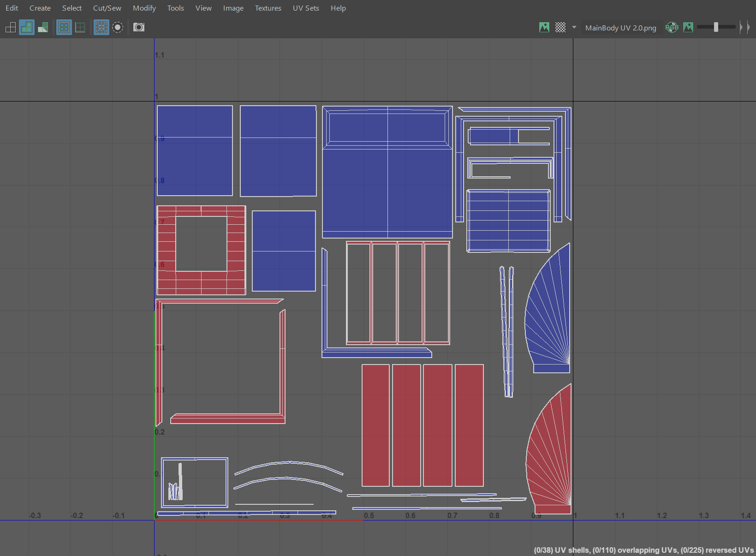756x556 pixels.
Task: Click the '-0.2' axis label
Action: [77, 515]
